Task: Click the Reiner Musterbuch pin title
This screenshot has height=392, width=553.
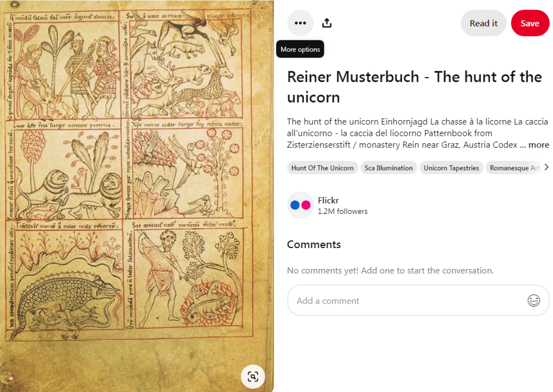Action: coord(415,87)
